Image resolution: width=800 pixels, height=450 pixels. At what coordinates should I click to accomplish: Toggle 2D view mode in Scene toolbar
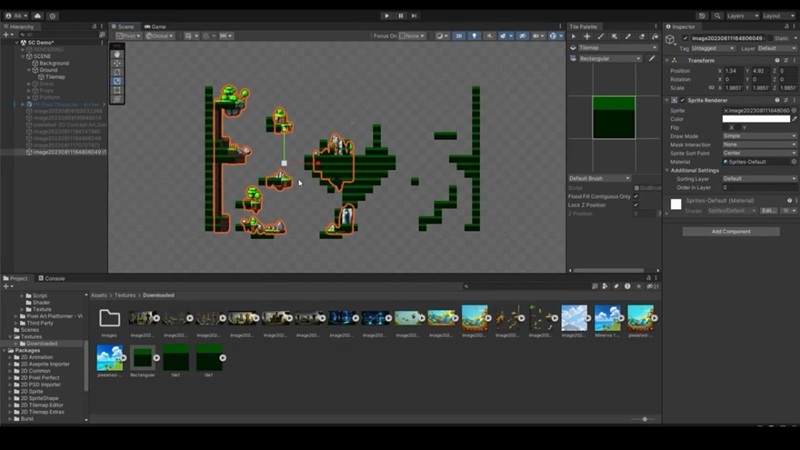point(460,36)
